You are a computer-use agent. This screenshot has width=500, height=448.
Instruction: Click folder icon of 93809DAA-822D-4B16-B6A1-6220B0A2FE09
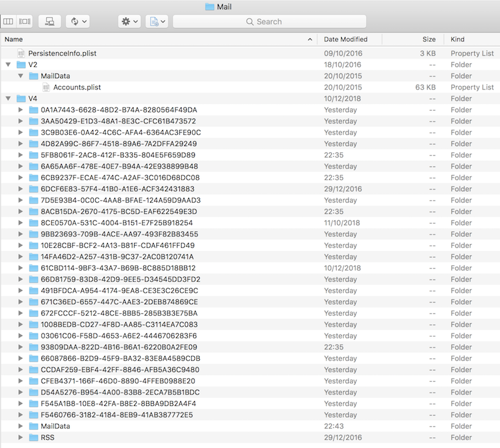click(x=34, y=347)
